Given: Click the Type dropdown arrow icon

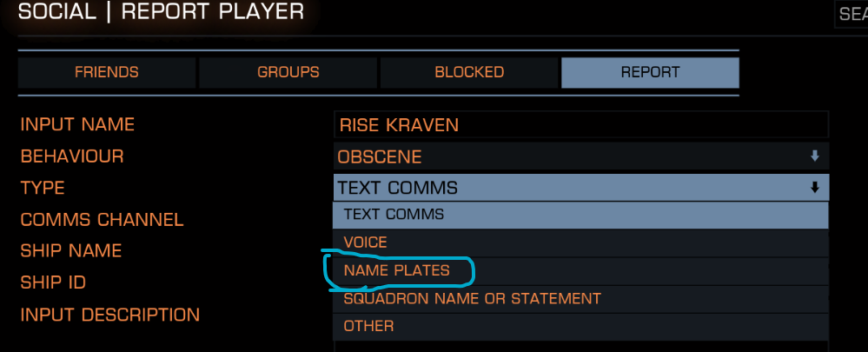Looking at the screenshot, I should [814, 188].
